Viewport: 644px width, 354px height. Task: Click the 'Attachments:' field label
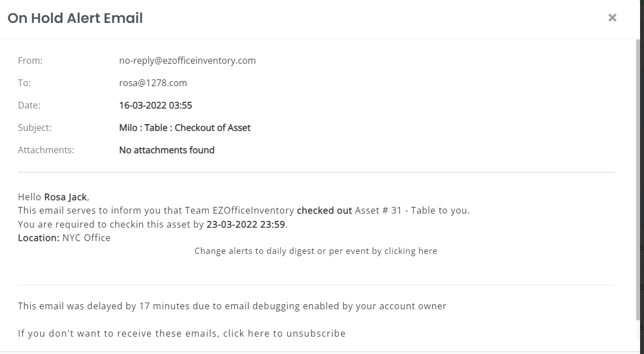tap(46, 150)
